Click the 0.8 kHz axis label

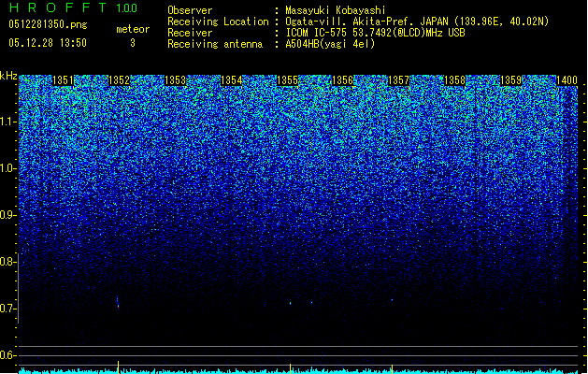7,262
